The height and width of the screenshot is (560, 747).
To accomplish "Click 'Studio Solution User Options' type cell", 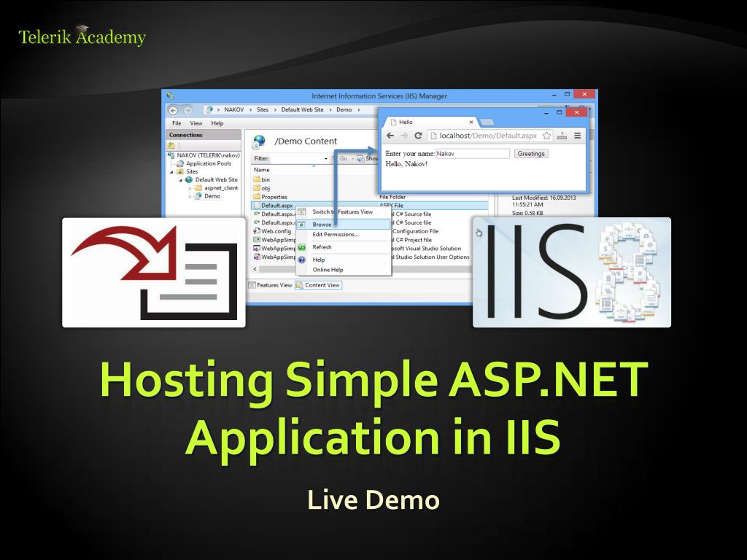I will point(432,257).
